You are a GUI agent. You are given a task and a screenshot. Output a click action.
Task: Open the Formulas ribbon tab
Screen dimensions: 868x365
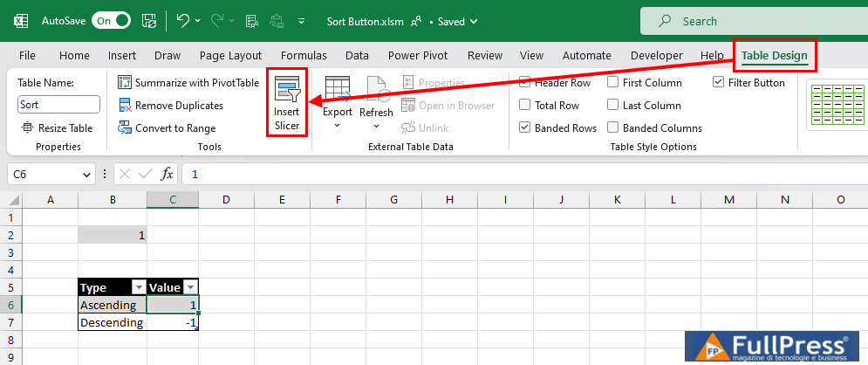click(x=304, y=55)
